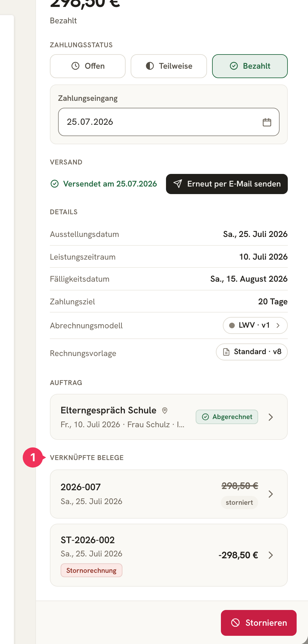The height and width of the screenshot is (644, 308).
Task: Click the cancel circle icon in Stornieren
Action: tap(235, 623)
